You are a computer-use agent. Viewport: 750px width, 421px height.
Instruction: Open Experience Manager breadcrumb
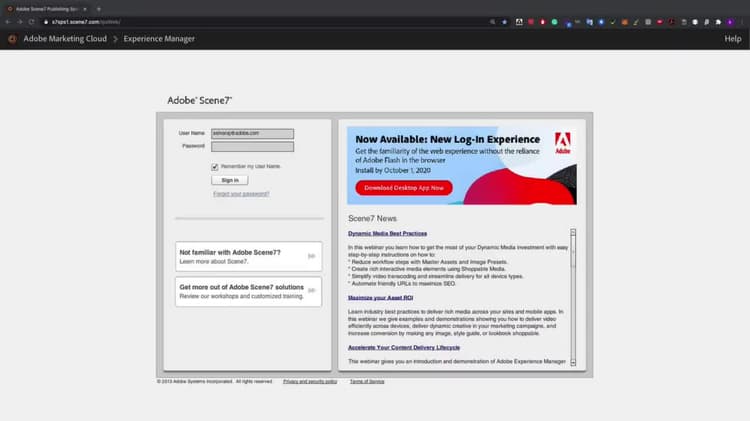[x=159, y=39]
